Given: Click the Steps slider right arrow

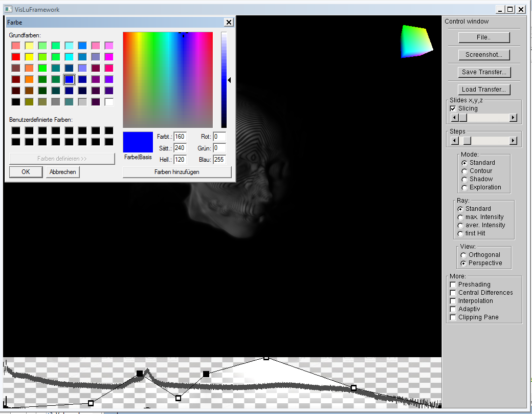Looking at the screenshot, I should [x=513, y=140].
